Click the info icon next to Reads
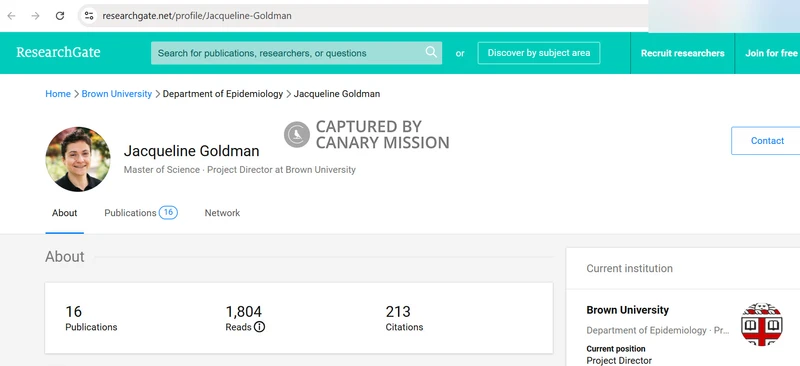This screenshot has height=366, width=800. coord(259,327)
